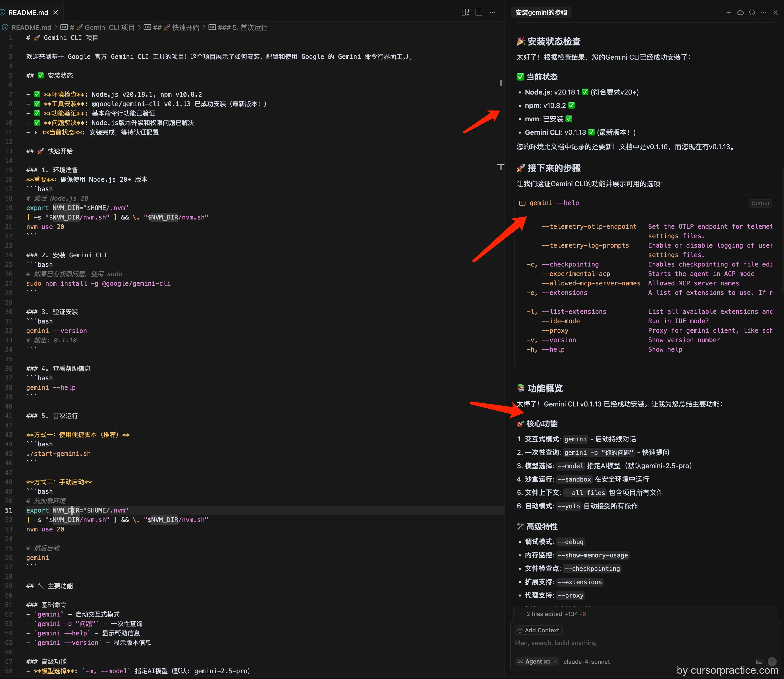The height and width of the screenshot is (679, 784).
Task: Click line number 51 in the gutter
Action: [9, 510]
